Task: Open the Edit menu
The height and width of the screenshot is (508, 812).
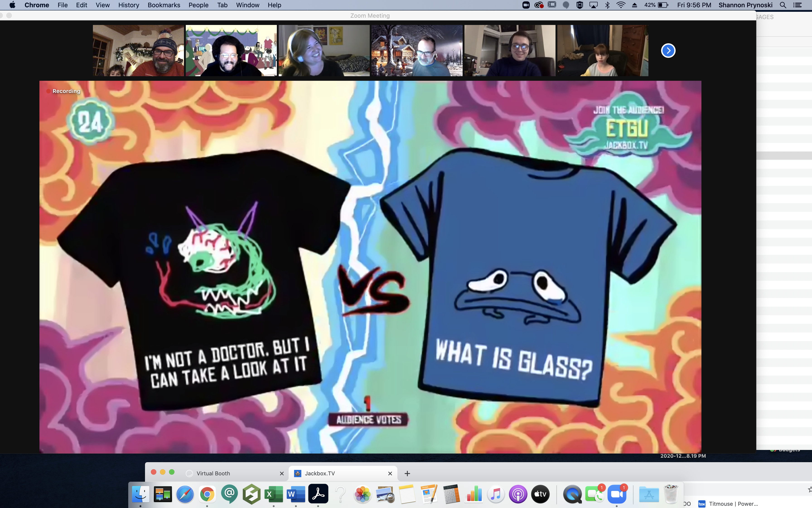Action: (x=82, y=5)
